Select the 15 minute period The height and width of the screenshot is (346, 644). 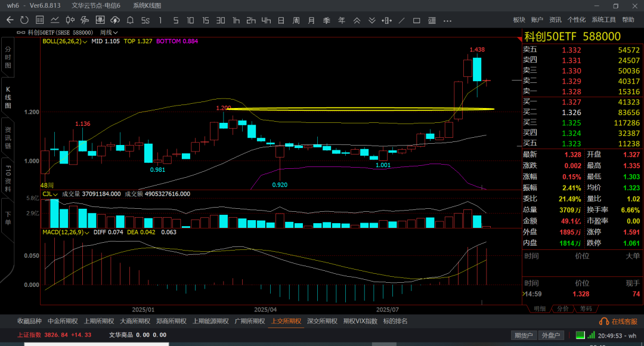tap(205, 20)
